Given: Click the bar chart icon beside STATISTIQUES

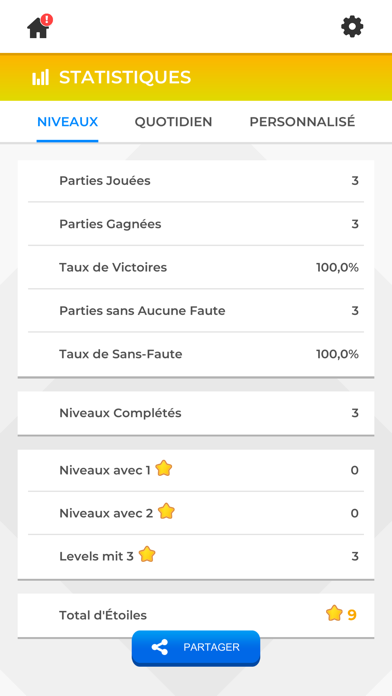Looking at the screenshot, I should (x=40, y=78).
